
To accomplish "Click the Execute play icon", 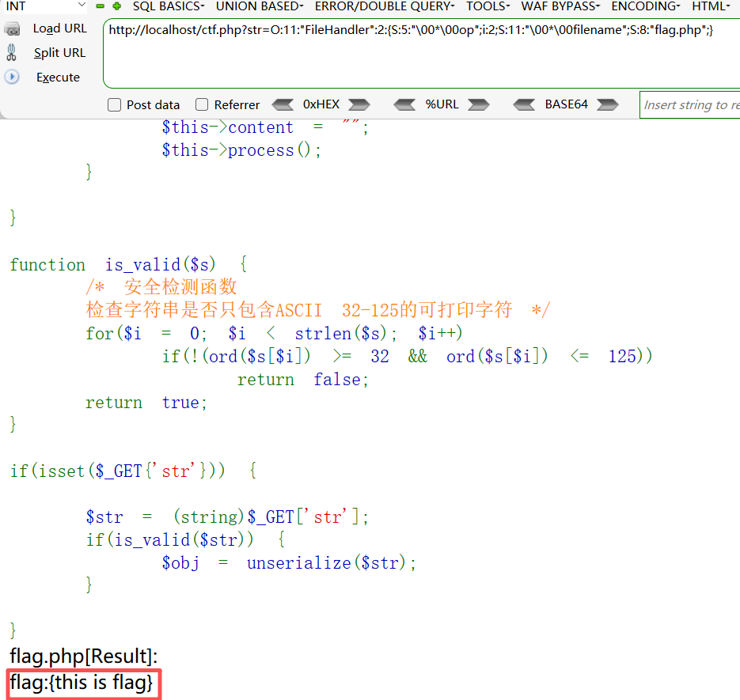I will 13,77.
